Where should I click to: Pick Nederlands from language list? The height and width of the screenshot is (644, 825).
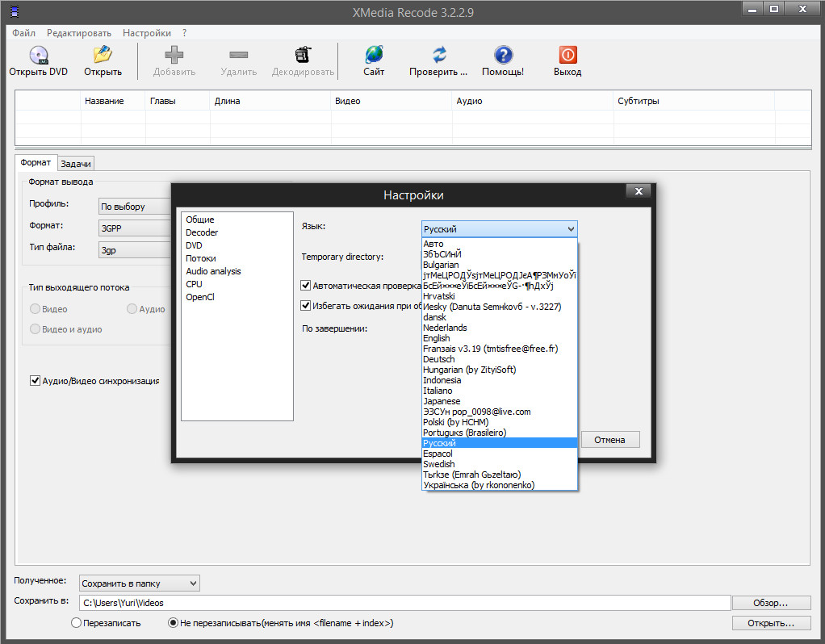(x=500, y=328)
